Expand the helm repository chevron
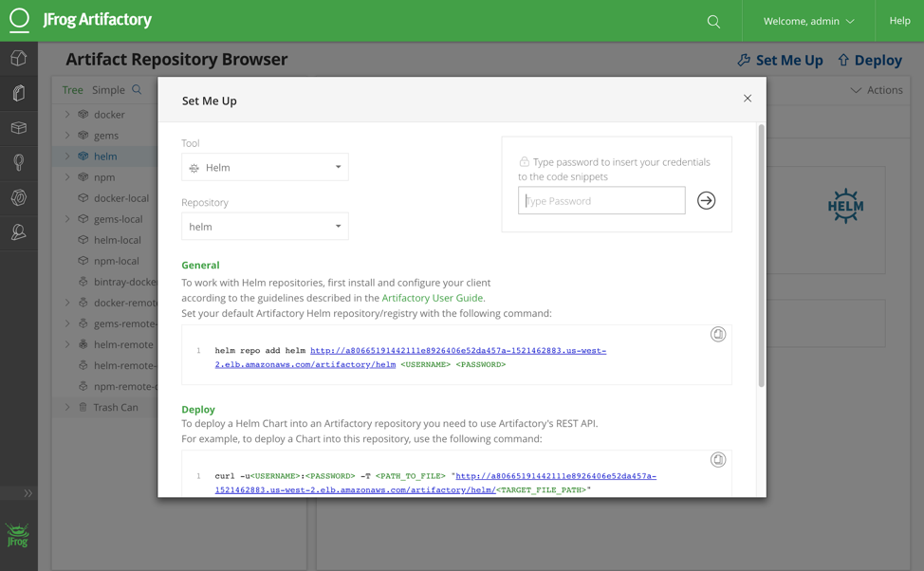Screen dimensions: 924x571 (x=67, y=157)
